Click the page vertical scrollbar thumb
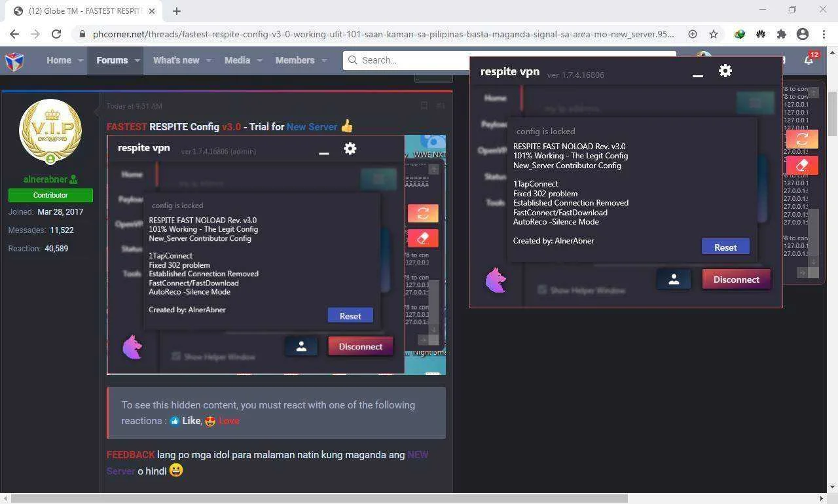 pyautogui.click(x=833, y=113)
